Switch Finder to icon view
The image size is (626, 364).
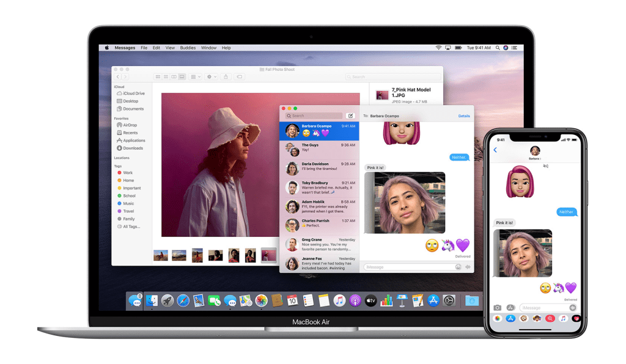158,77
